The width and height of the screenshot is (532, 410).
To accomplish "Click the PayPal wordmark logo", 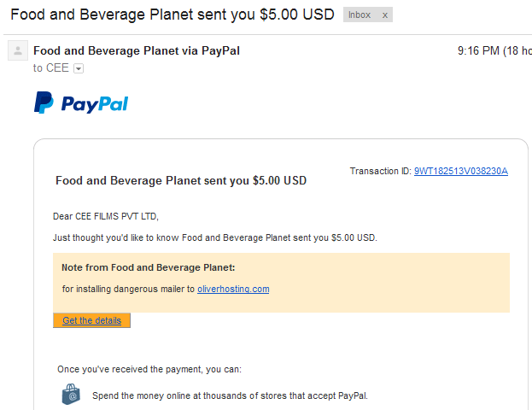I will point(95,104).
